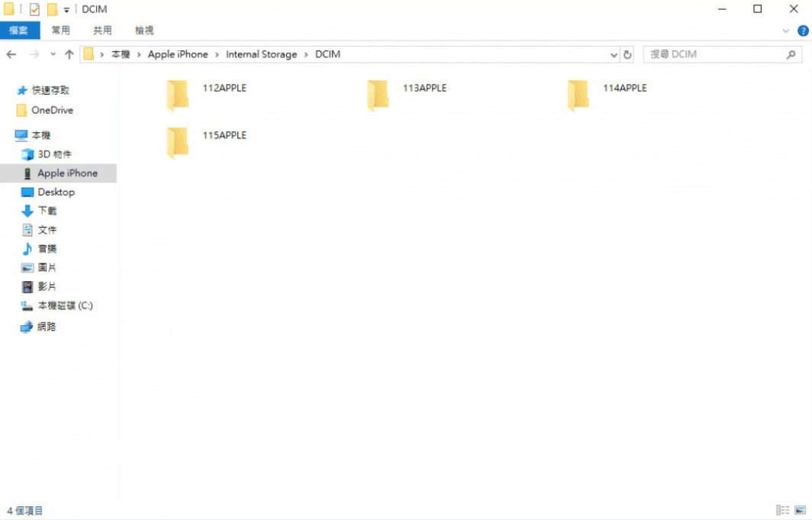
Task: Click Apple iPhone in breadcrumb path
Action: pyautogui.click(x=178, y=55)
